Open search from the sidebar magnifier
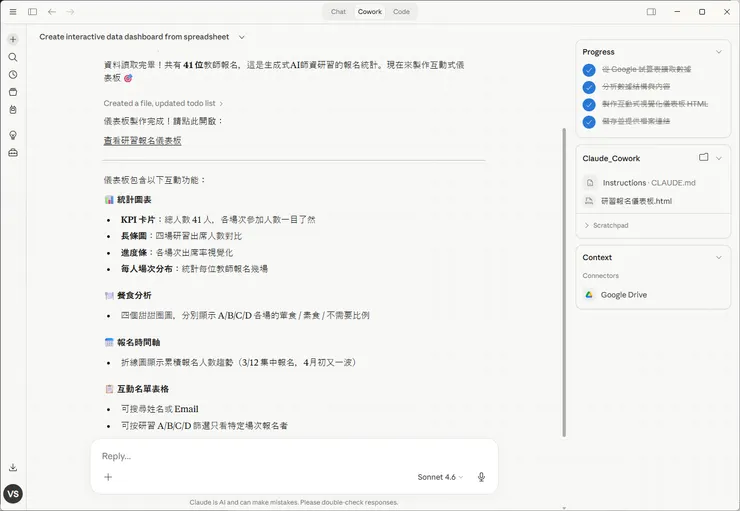This screenshot has height=511, width=740. point(13,57)
